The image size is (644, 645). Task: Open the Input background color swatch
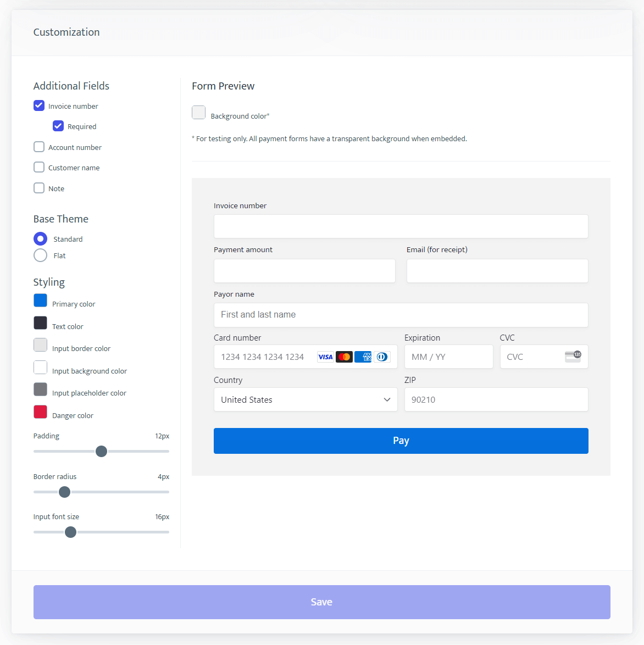40,368
